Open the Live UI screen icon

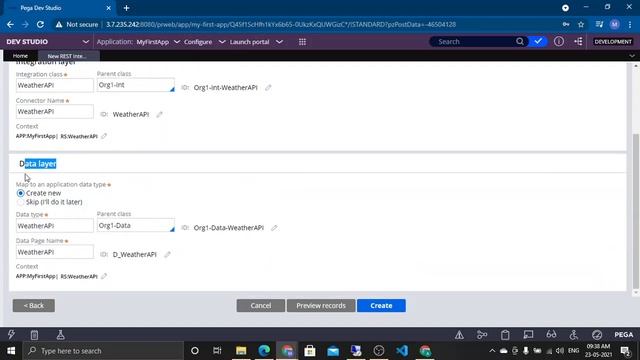[528, 335]
